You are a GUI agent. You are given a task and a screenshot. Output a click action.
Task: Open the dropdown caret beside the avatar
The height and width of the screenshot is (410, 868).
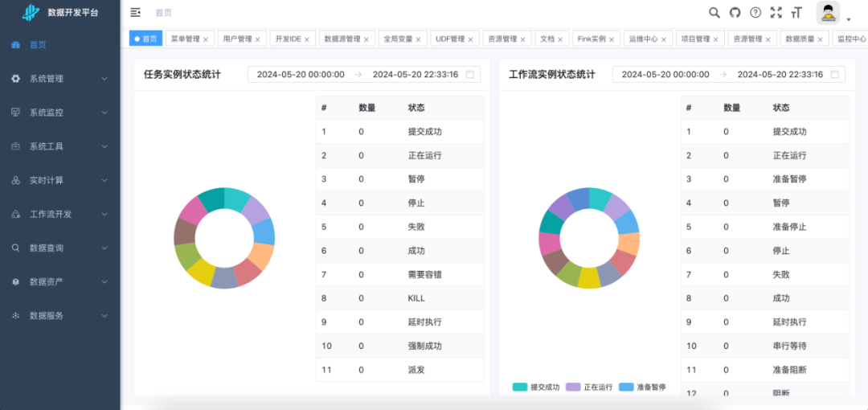[848, 19]
